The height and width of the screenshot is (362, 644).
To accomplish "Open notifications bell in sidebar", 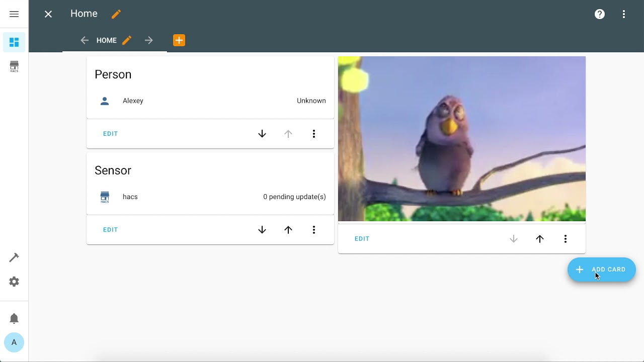I will (x=14, y=318).
